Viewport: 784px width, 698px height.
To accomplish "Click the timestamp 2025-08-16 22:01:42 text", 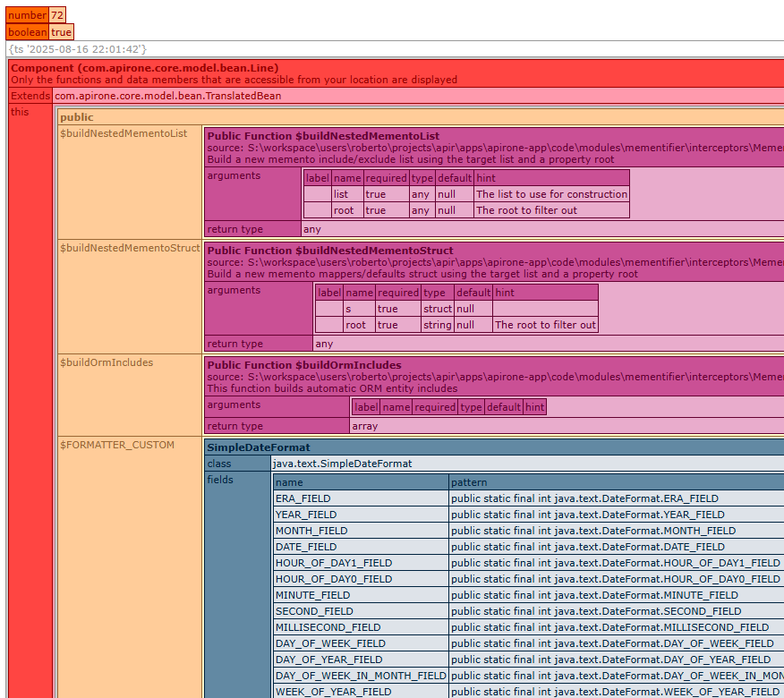I will tap(77, 49).
